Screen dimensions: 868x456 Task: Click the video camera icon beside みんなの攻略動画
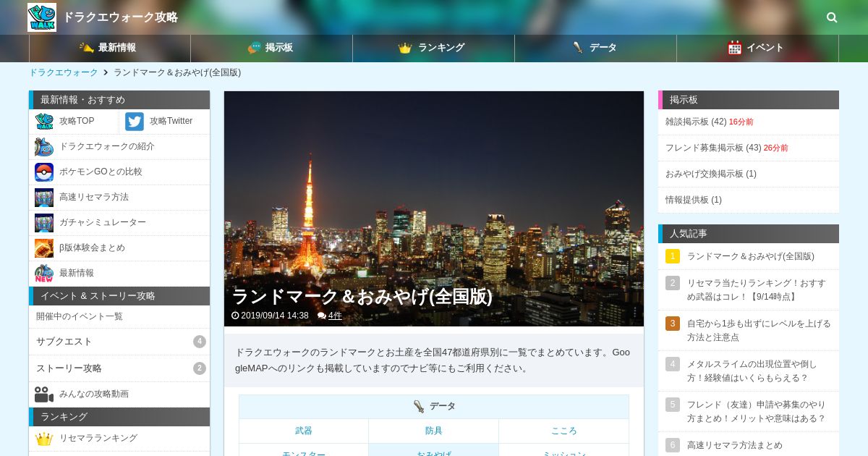tap(44, 394)
